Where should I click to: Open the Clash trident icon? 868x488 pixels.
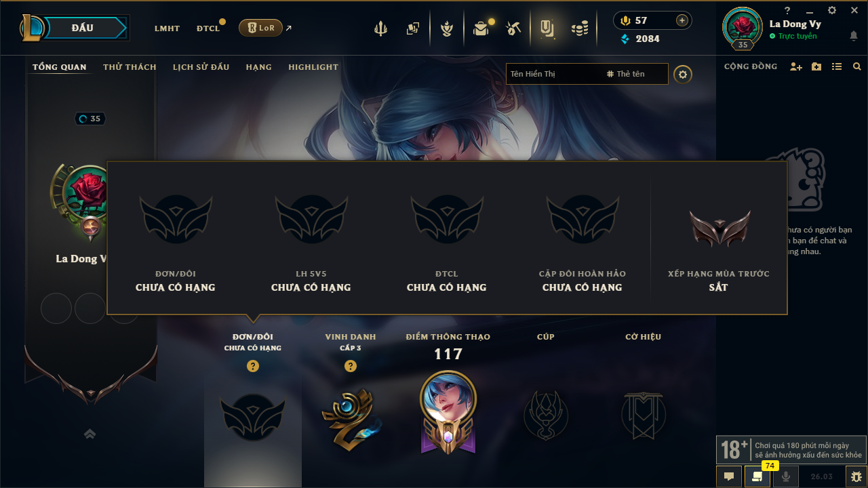[380, 28]
